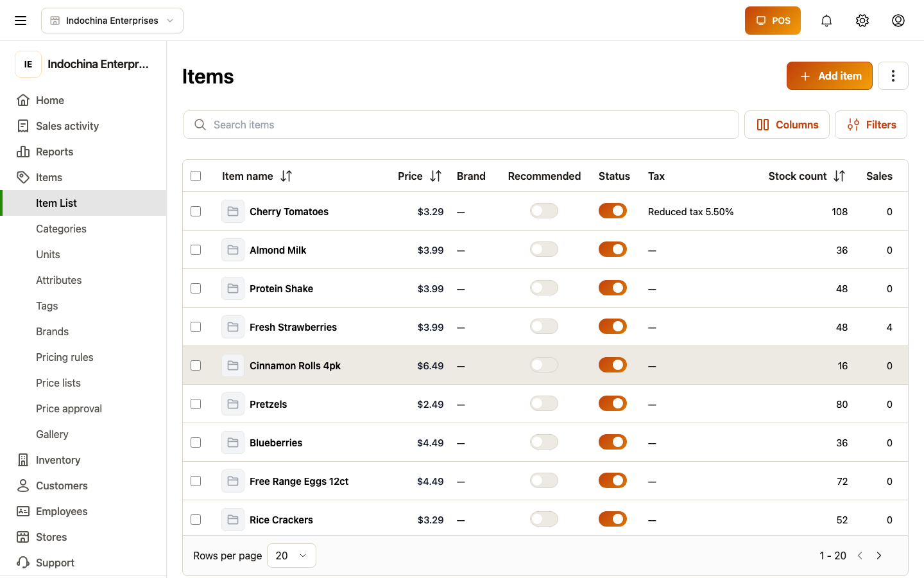The height and width of the screenshot is (578, 924).
Task: Open Indochina Enterprises store dropdown
Action: point(112,21)
